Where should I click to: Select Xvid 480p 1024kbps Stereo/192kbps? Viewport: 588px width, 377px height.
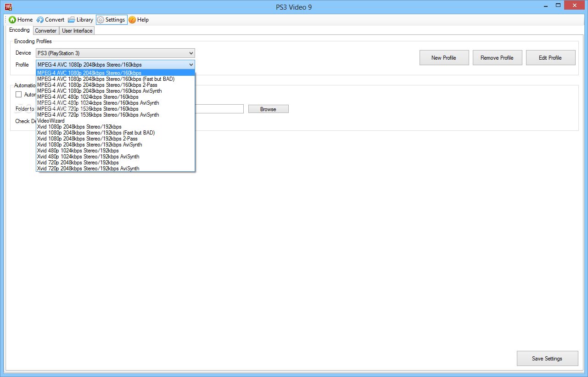(x=115, y=151)
